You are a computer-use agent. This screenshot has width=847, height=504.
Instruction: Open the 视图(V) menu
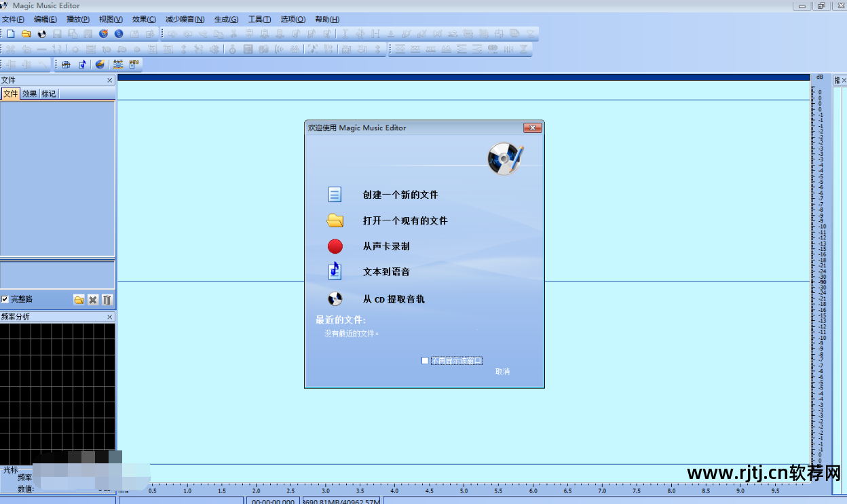(111, 19)
